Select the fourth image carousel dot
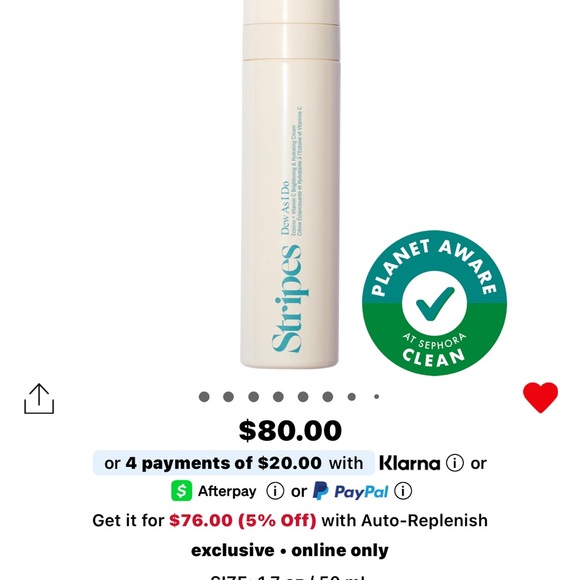 [278, 397]
